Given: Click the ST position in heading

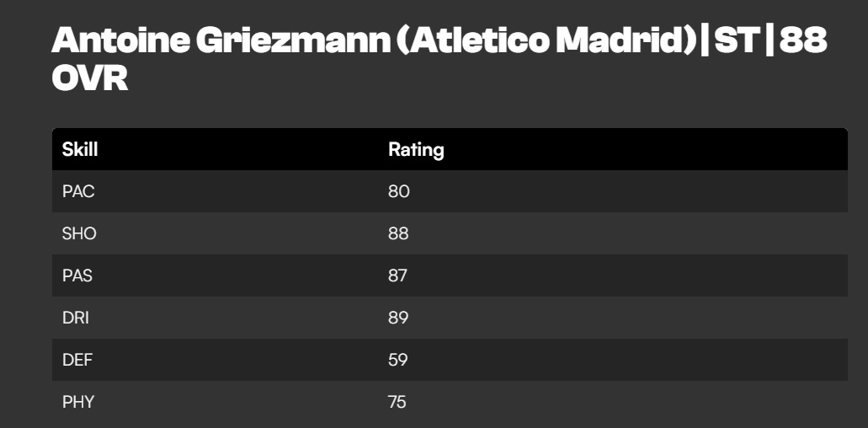Looking at the screenshot, I should coord(736,40).
